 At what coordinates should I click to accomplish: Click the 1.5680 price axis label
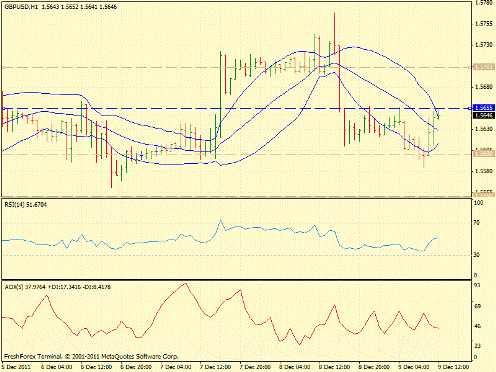point(484,87)
